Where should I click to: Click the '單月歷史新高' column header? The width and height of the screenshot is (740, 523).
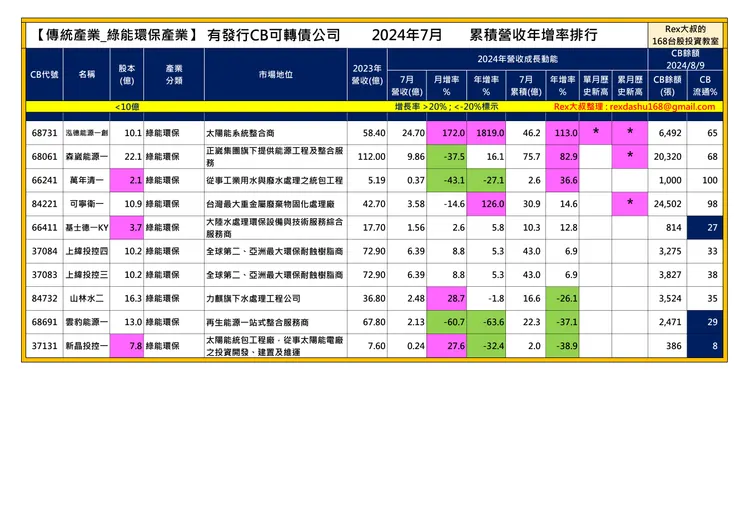click(x=595, y=85)
